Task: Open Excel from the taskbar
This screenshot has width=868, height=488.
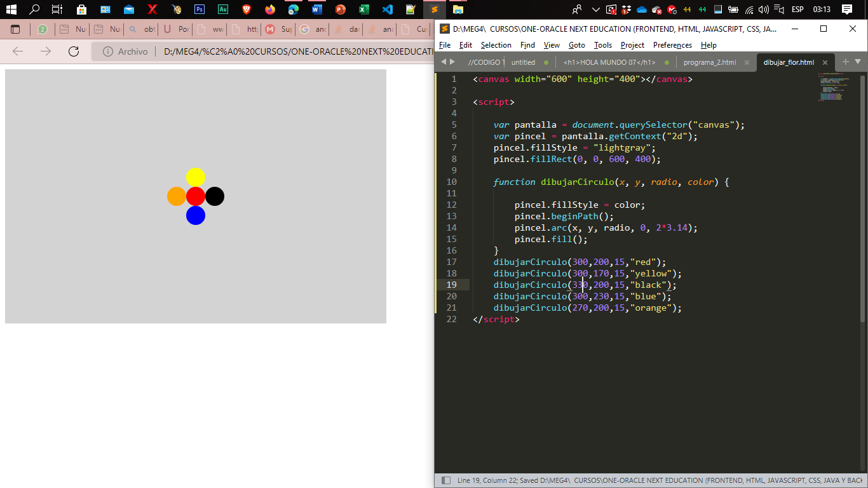Action: (x=363, y=10)
